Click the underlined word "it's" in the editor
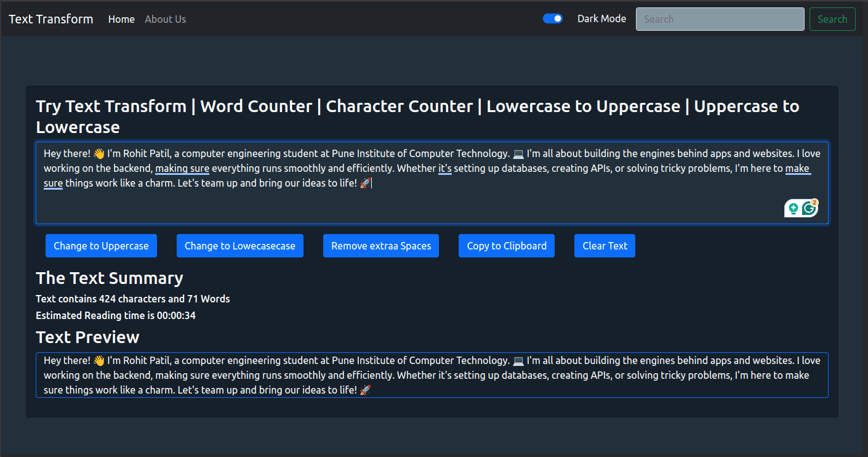Viewport: 868px width, 457px height. 444,168
